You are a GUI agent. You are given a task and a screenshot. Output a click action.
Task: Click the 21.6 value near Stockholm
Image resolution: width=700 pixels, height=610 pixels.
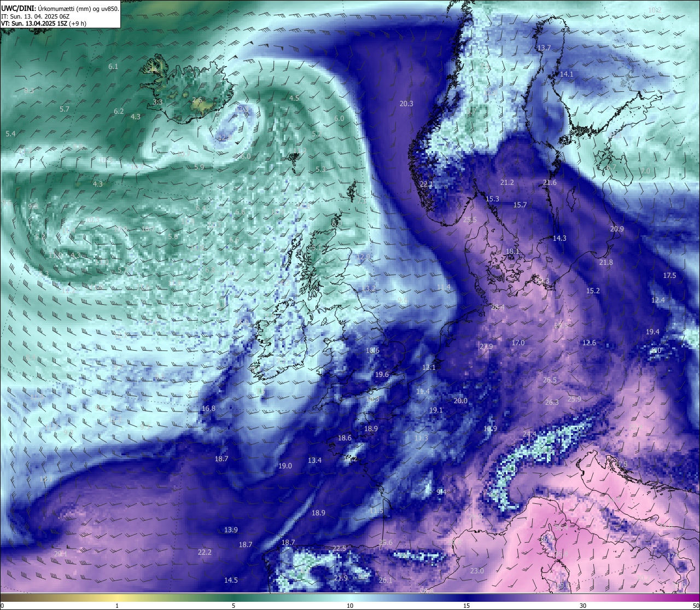pyautogui.click(x=550, y=182)
